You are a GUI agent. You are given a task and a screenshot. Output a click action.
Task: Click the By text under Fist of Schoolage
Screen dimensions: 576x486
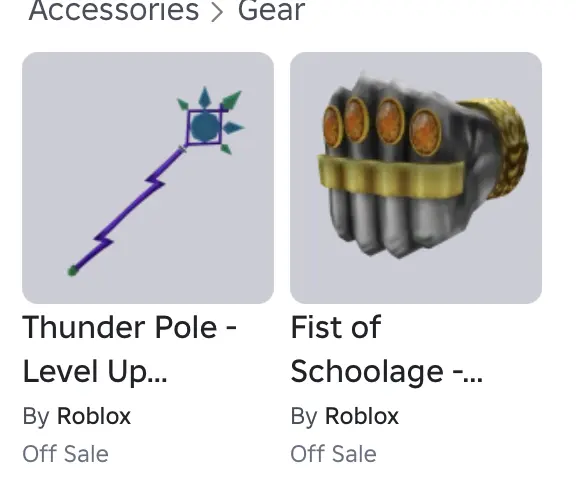304,417
